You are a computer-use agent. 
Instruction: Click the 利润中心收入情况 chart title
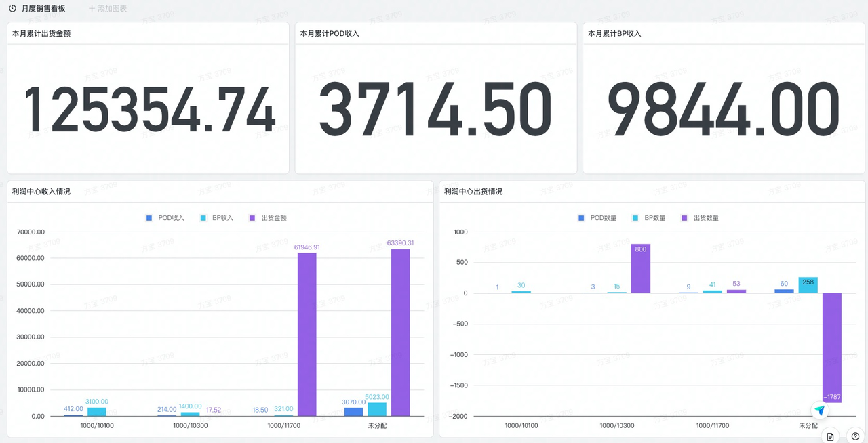point(41,192)
